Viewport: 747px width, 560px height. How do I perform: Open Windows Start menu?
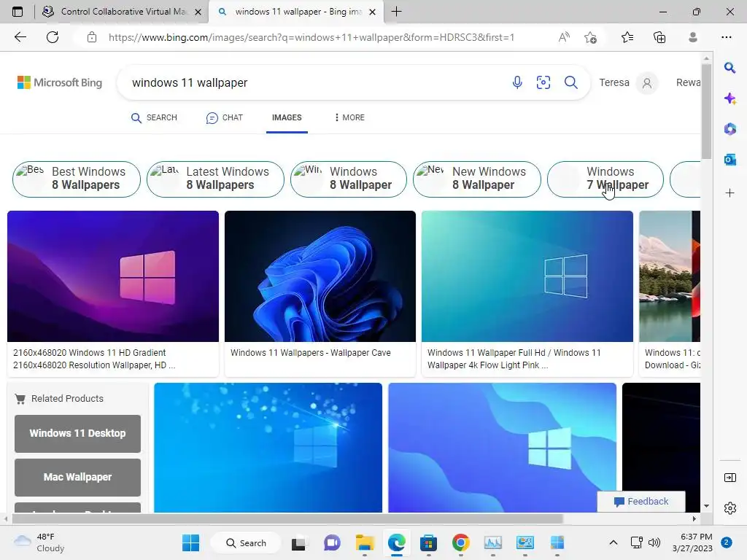(191, 542)
